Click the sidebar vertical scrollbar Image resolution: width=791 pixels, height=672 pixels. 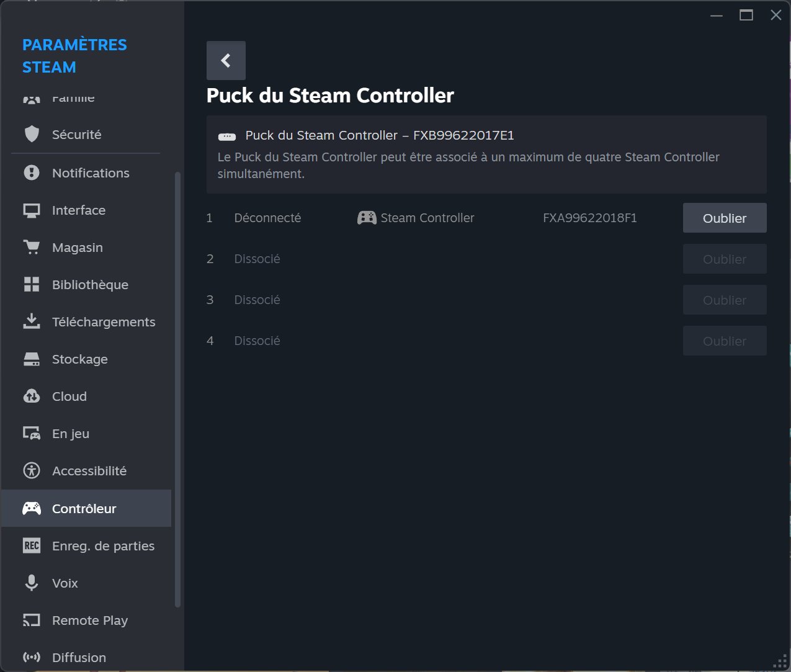click(178, 390)
